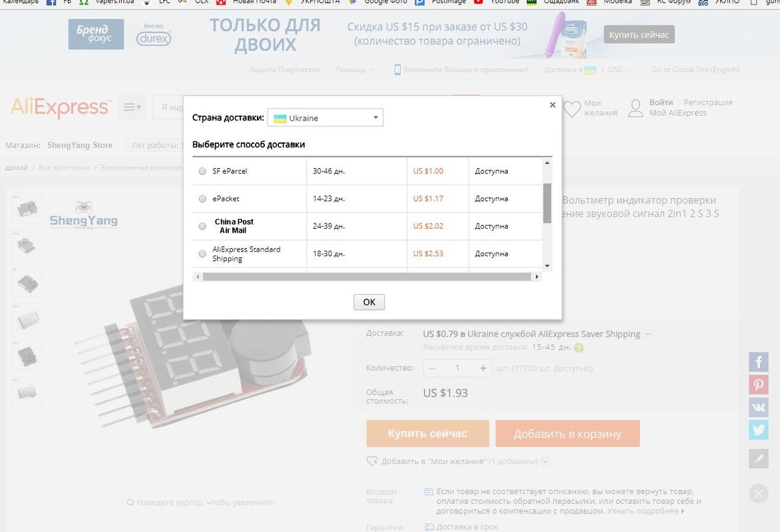The width and height of the screenshot is (780, 532).
Task: Click the pencil feedback icon on right sidebar
Action: pos(759,458)
